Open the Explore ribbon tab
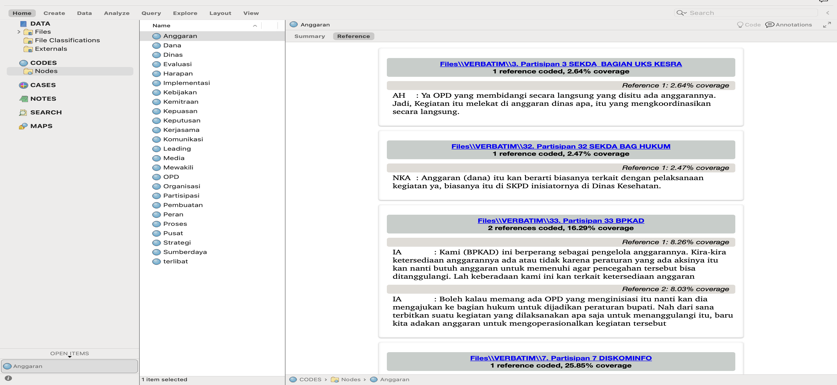The image size is (837, 385). [x=185, y=13]
